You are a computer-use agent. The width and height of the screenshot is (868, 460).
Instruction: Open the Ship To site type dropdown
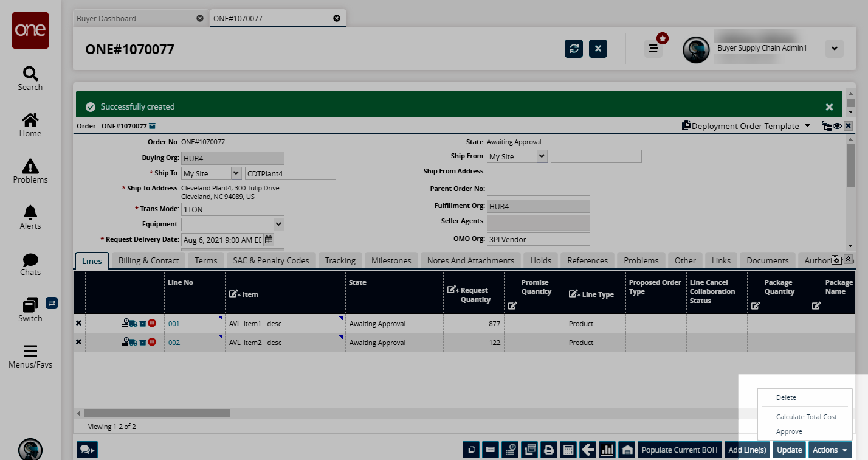pyautogui.click(x=236, y=173)
